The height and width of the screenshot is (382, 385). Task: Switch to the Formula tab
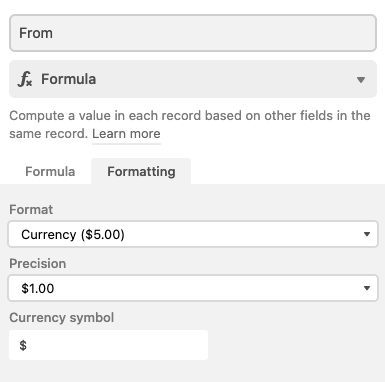pyautogui.click(x=50, y=172)
